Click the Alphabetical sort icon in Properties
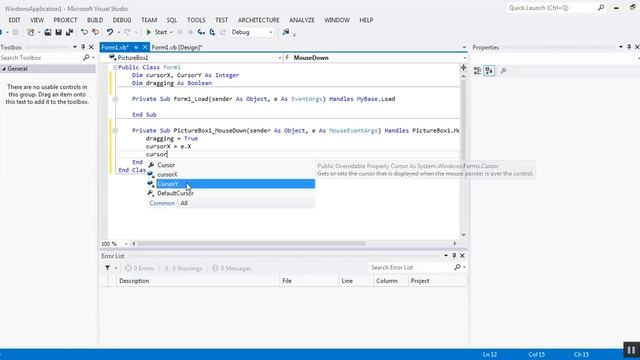The width and height of the screenshot is (640, 360). pos(489,71)
